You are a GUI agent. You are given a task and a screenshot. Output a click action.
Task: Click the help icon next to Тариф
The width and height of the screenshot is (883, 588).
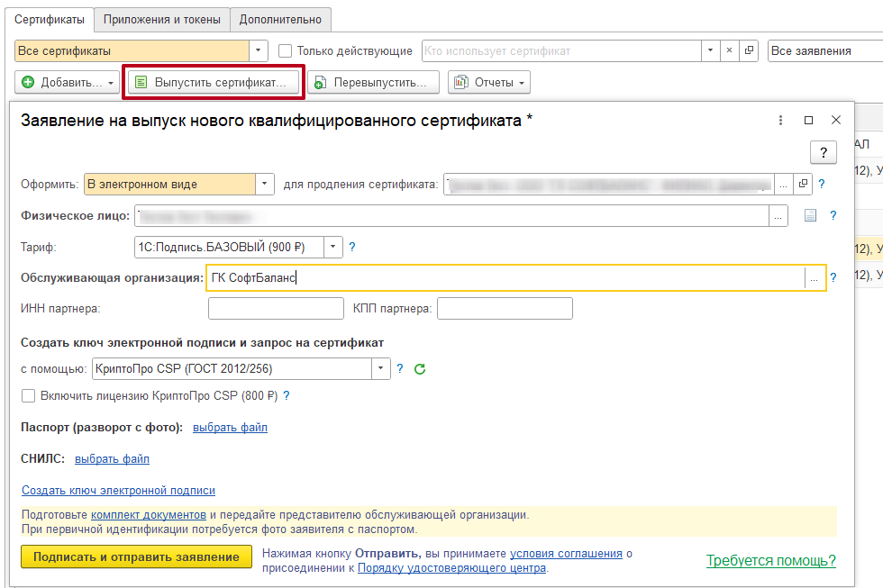pos(352,247)
